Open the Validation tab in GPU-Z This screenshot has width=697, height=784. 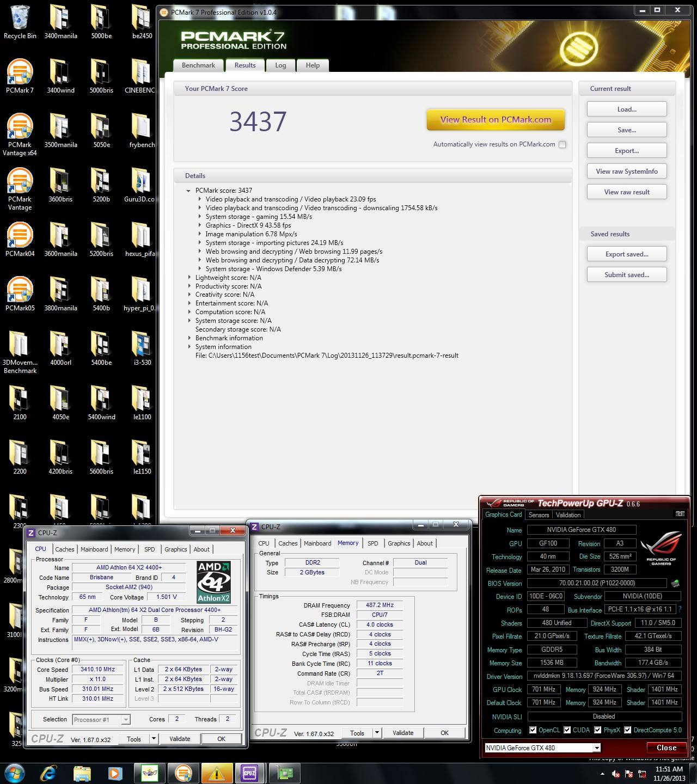[568, 514]
